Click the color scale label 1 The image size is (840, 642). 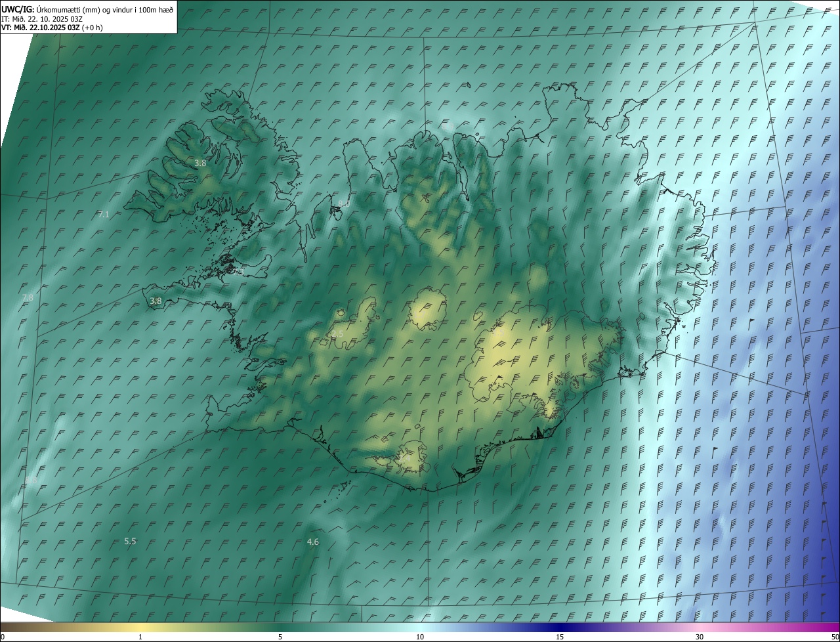(140, 637)
